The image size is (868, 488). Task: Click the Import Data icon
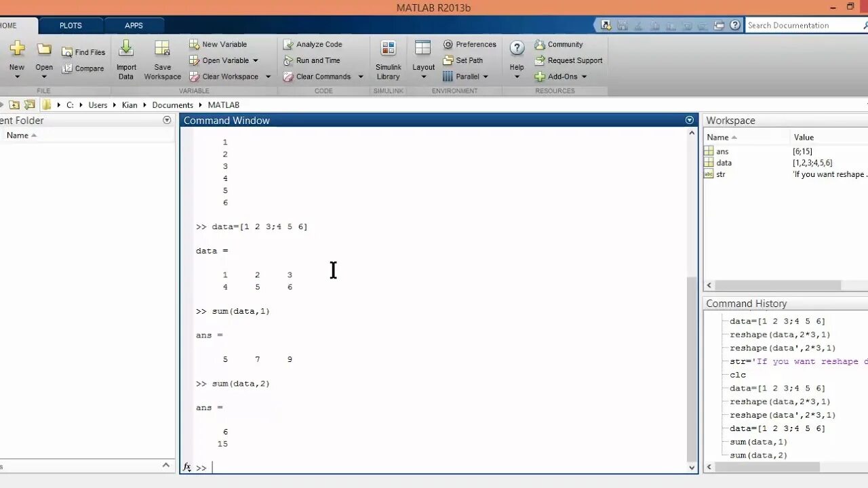126,48
